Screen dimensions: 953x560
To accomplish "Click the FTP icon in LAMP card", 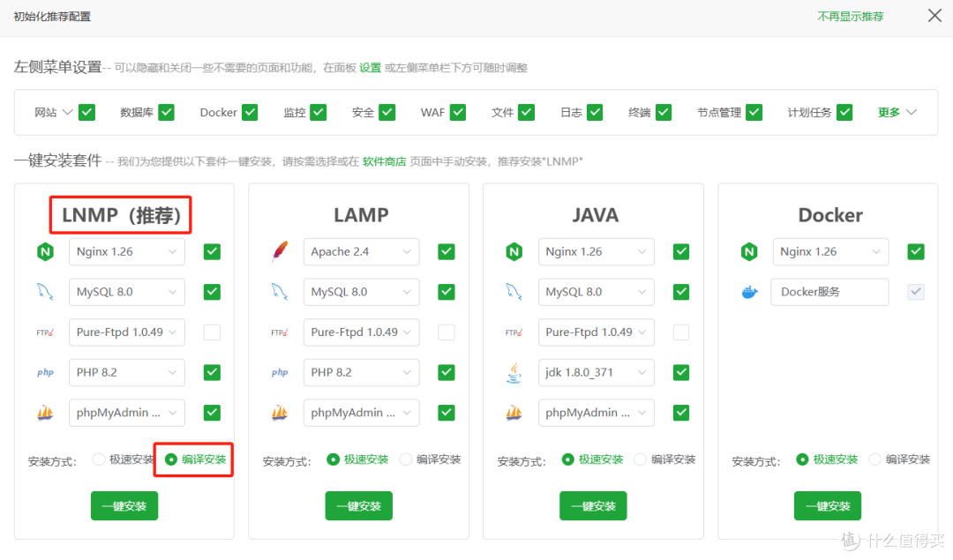I will 280,332.
